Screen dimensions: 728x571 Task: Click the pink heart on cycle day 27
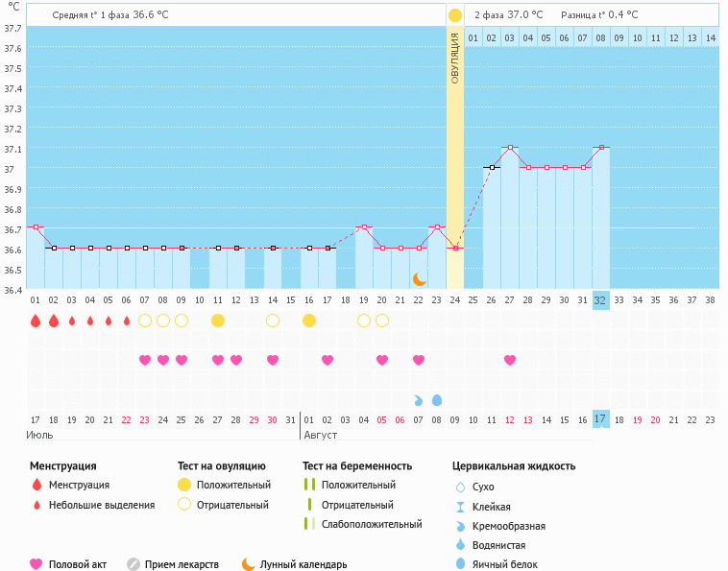(510, 360)
